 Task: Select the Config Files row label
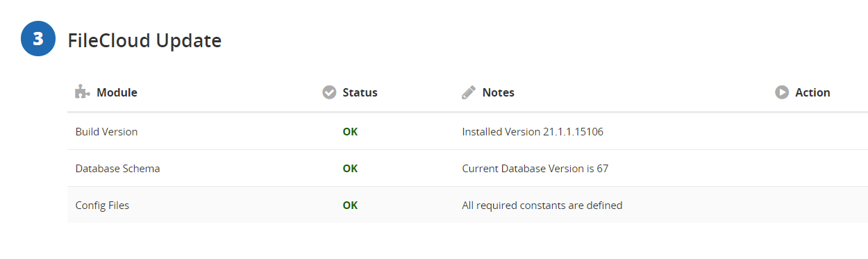pyautogui.click(x=102, y=206)
